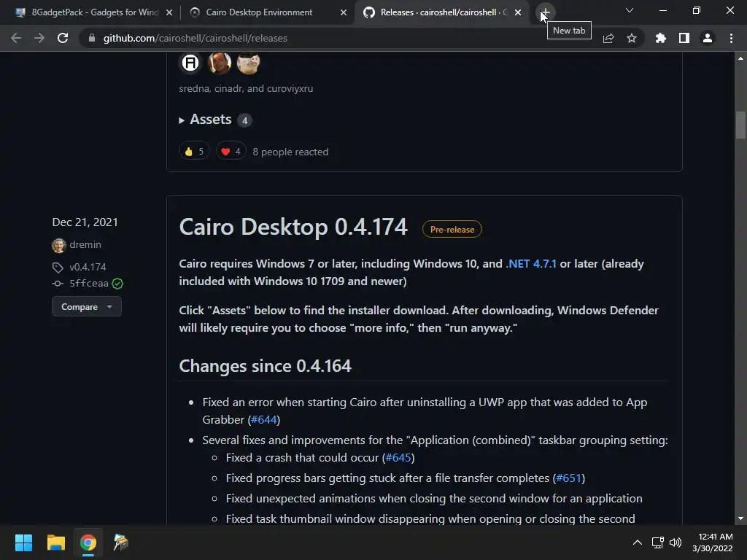Viewport: 747px width, 560px height.
Task: React with the heart emoji
Action: click(231, 152)
